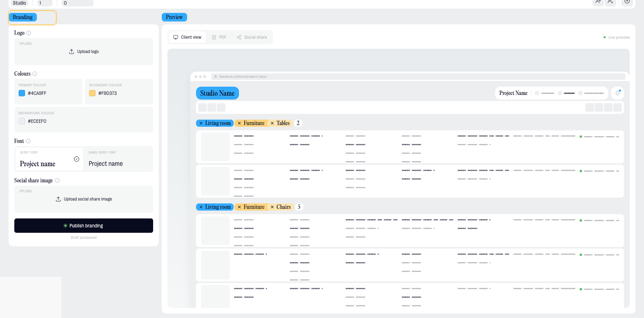644x318 pixels.
Task: Open the Colours info tooltip icon
Action: pyautogui.click(x=35, y=74)
